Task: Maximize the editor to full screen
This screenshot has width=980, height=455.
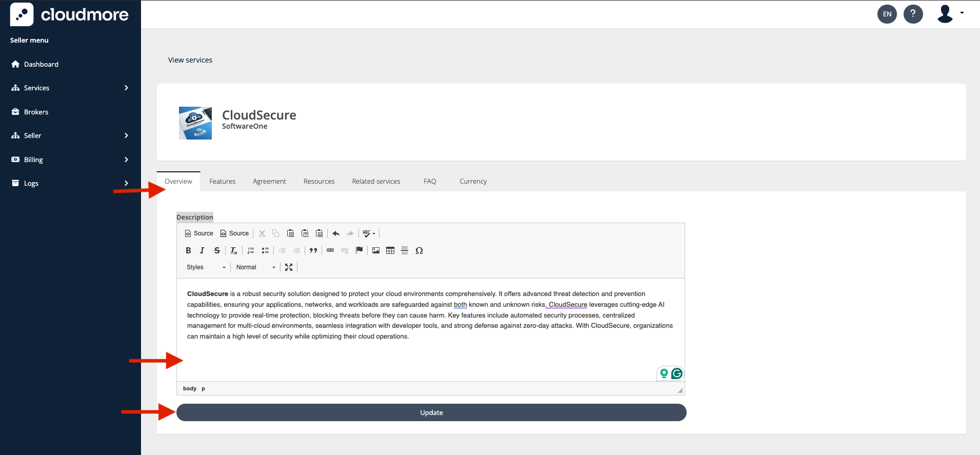Action: 289,267
